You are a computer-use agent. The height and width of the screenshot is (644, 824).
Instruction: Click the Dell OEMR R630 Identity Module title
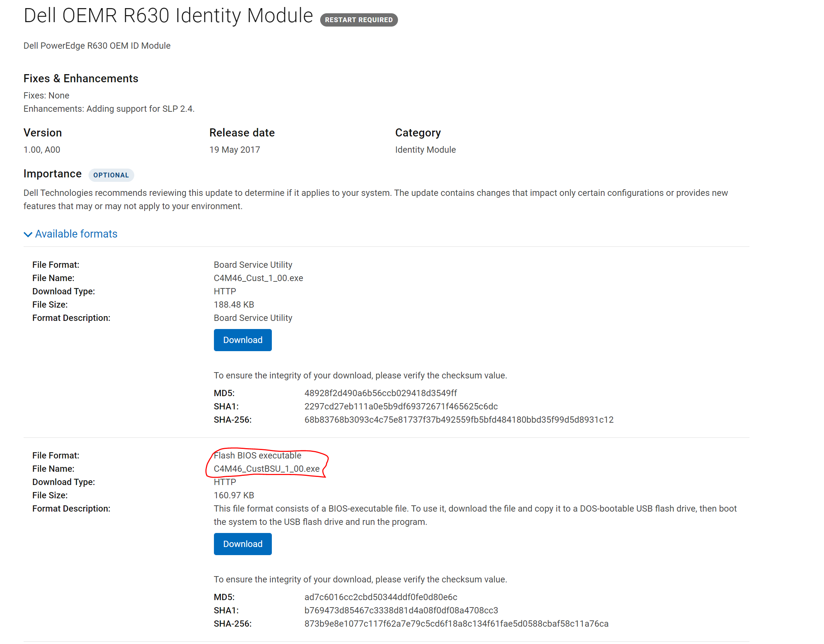(x=168, y=16)
